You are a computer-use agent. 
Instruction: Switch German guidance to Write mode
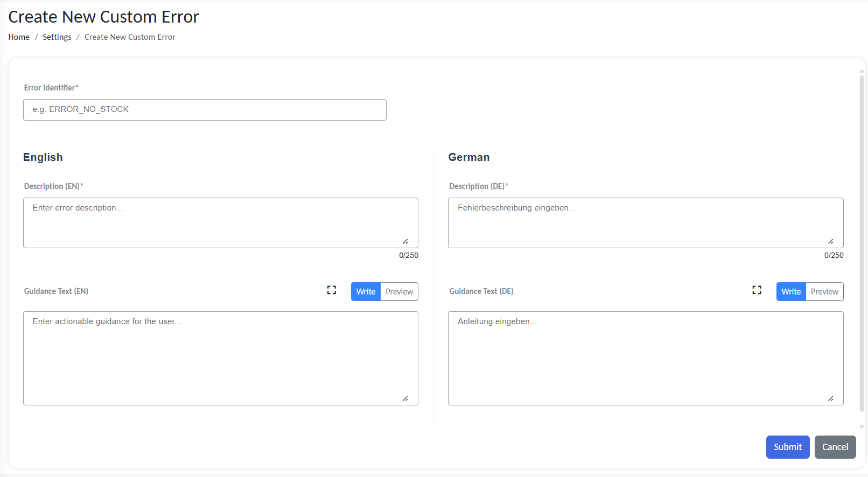[x=791, y=292]
